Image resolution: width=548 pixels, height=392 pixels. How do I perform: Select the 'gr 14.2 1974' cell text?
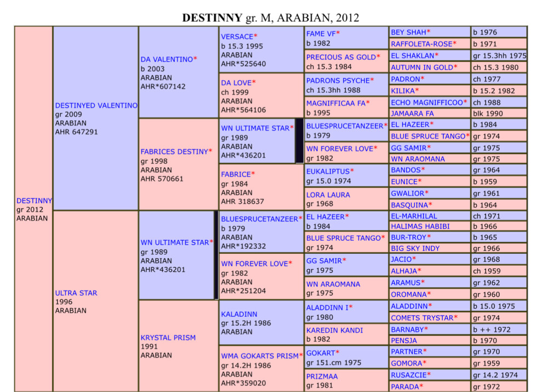(495, 375)
